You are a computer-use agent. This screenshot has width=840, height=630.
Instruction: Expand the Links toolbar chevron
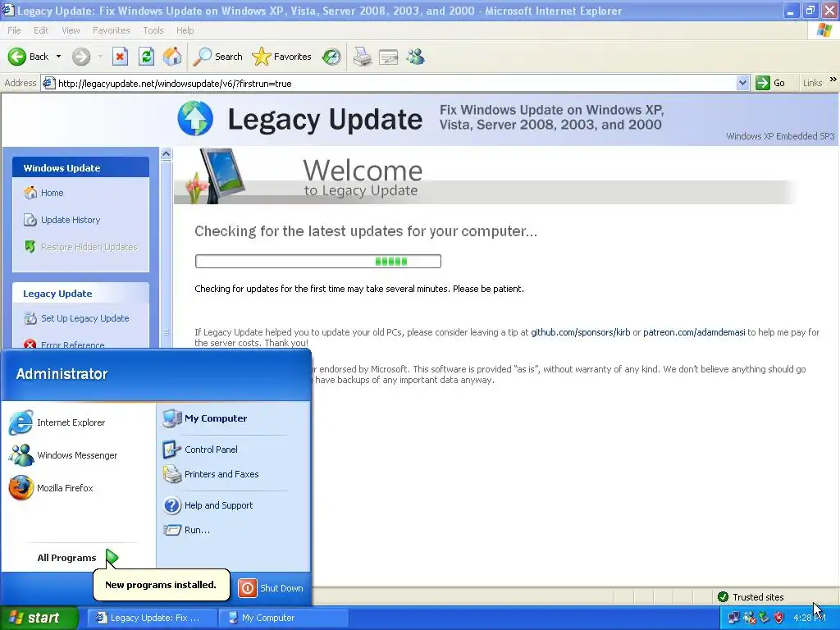click(833, 80)
